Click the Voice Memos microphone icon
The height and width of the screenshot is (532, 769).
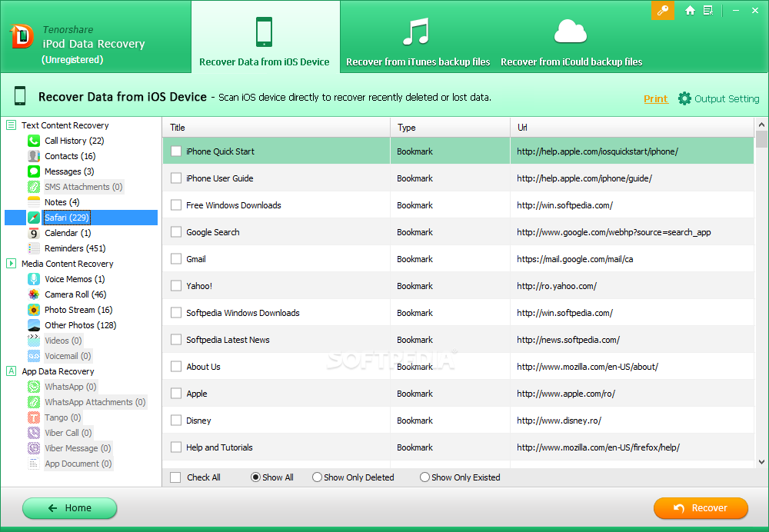click(x=34, y=279)
